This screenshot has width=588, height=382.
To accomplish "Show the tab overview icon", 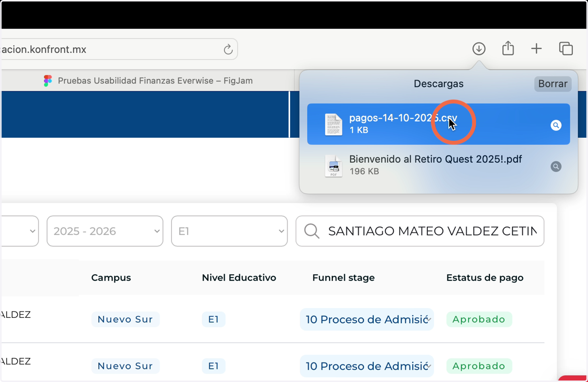I will click(x=566, y=49).
